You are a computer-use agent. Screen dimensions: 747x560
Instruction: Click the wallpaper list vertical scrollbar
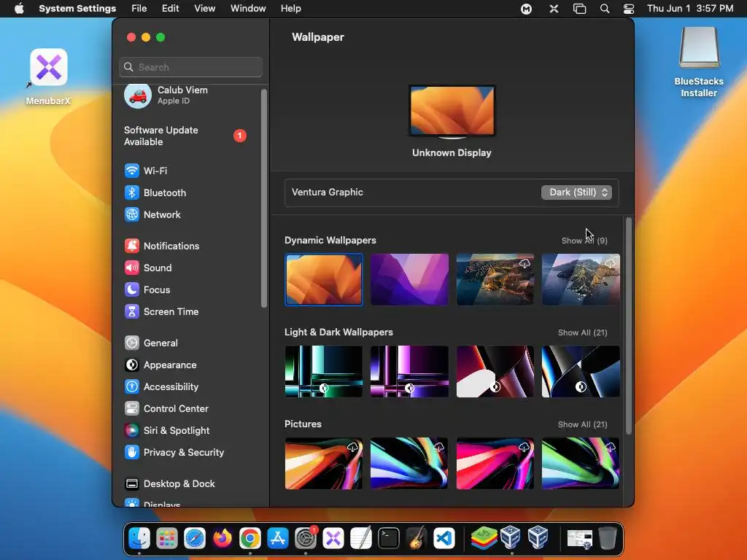pos(628,326)
